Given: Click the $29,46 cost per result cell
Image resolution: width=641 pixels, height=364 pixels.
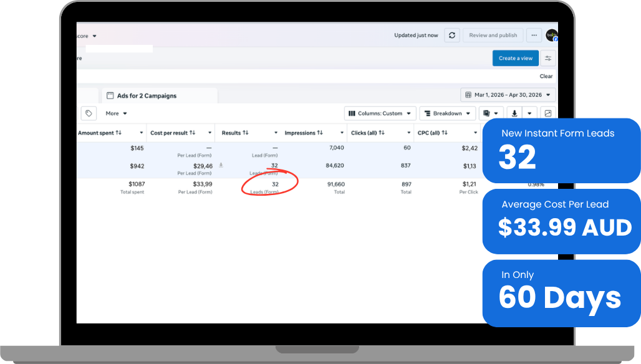Looking at the screenshot, I should [x=203, y=166].
